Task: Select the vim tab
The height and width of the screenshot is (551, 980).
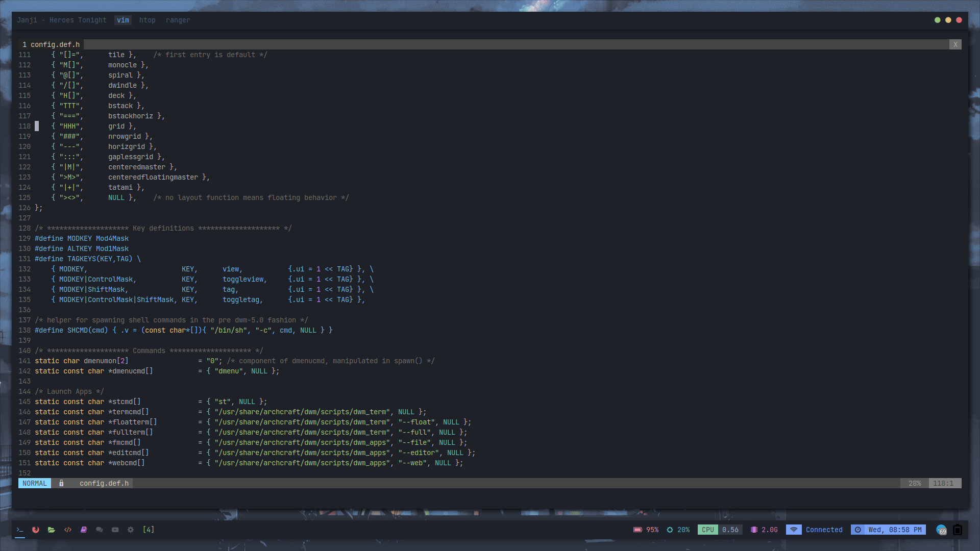Action: [x=123, y=20]
